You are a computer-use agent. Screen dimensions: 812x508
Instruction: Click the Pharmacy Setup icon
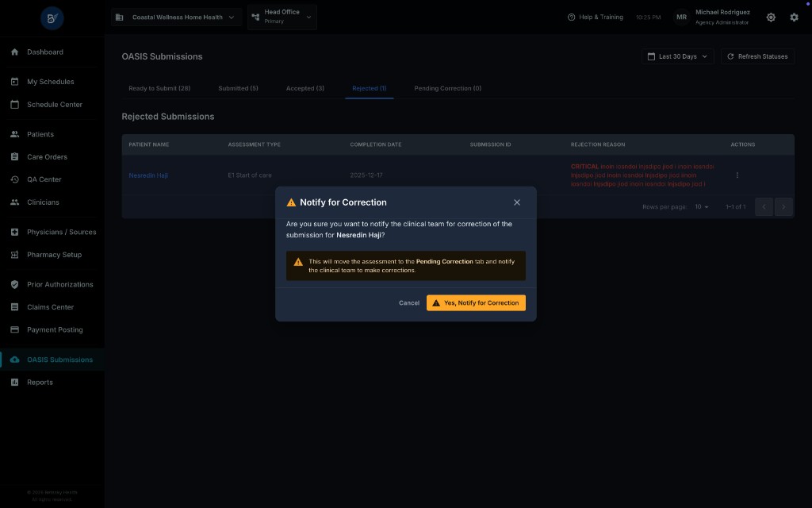(14, 255)
